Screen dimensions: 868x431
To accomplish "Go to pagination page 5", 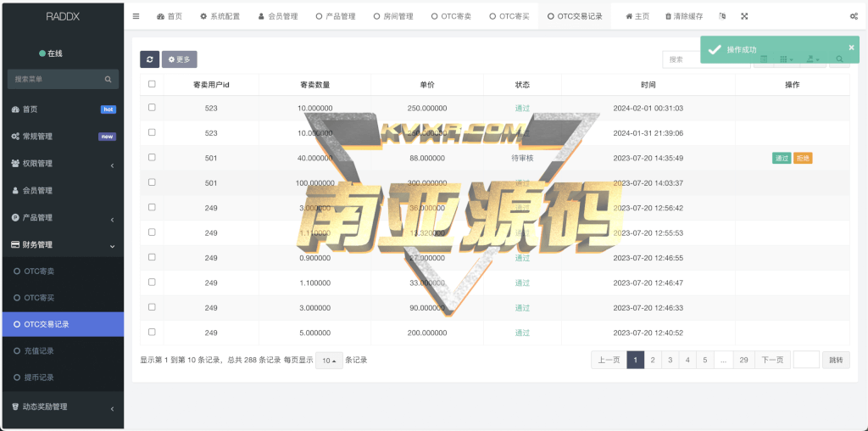I will pyautogui.click(x=704, y=360).
